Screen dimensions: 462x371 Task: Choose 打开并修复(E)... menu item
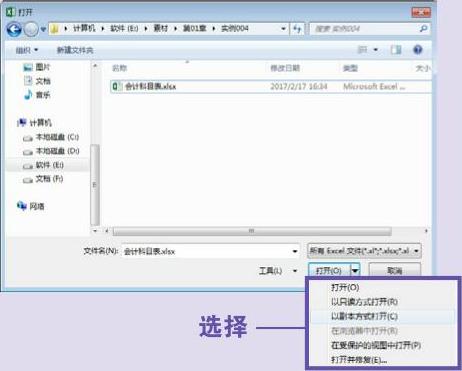(x=359, y=360)
